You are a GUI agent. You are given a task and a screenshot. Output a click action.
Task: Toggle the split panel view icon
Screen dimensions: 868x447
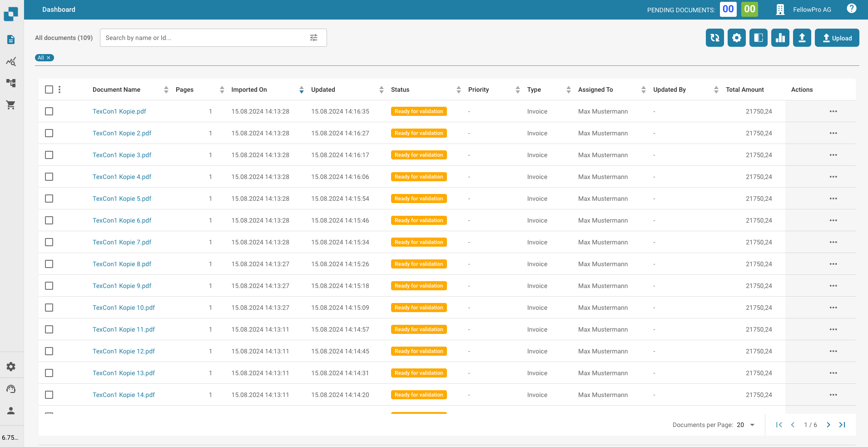click(x=758, y=38)
